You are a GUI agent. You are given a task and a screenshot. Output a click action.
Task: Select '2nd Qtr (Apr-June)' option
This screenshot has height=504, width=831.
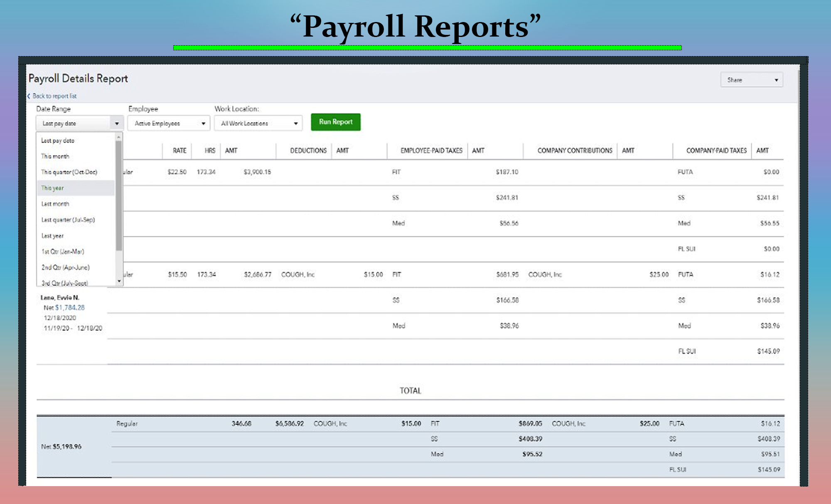coord(66,268)
